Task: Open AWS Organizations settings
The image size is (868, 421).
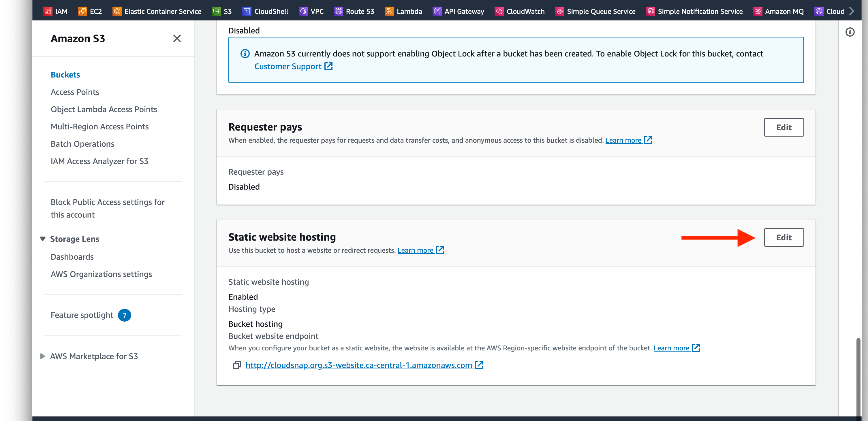Action: (101, 274)
